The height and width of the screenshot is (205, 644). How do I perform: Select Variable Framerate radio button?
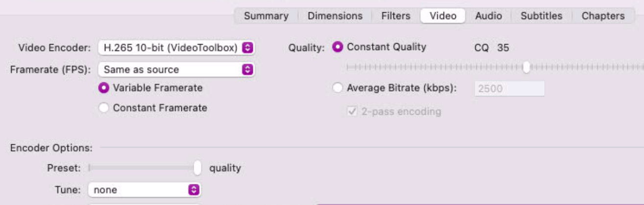click(103, 88)
